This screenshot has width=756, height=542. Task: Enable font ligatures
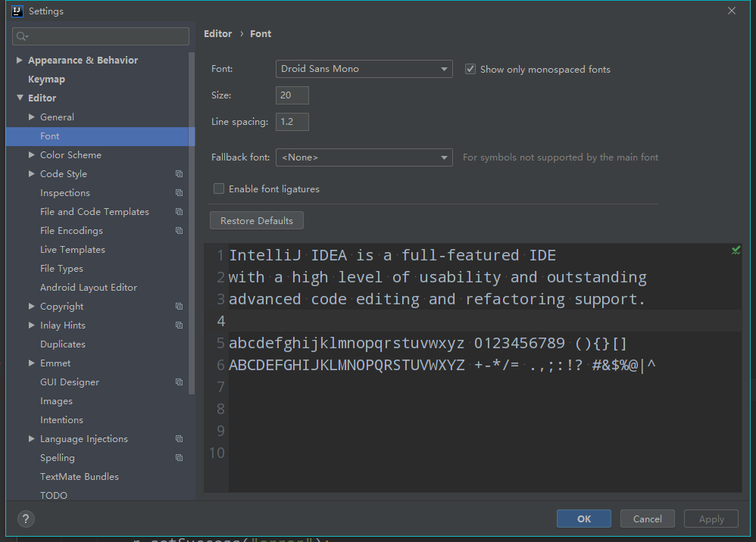[x=219, y=188]
